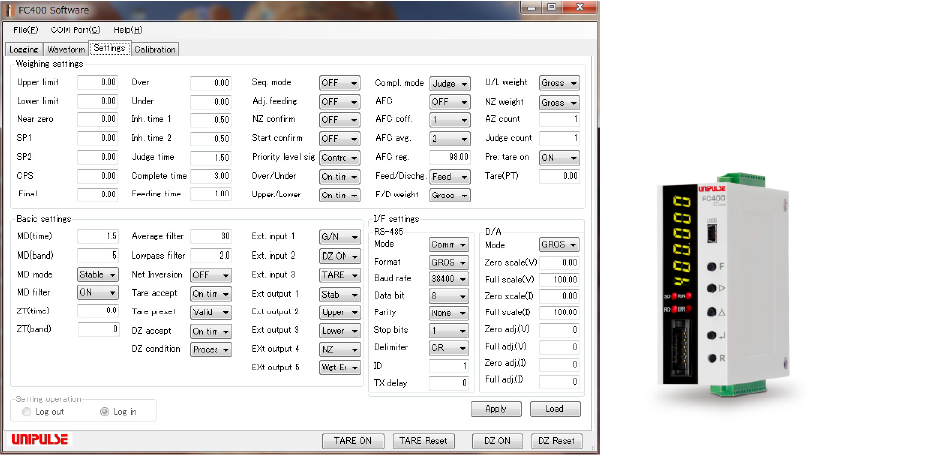Click the up triangle key on the device
Screen dimensions: 939x455
711,312
